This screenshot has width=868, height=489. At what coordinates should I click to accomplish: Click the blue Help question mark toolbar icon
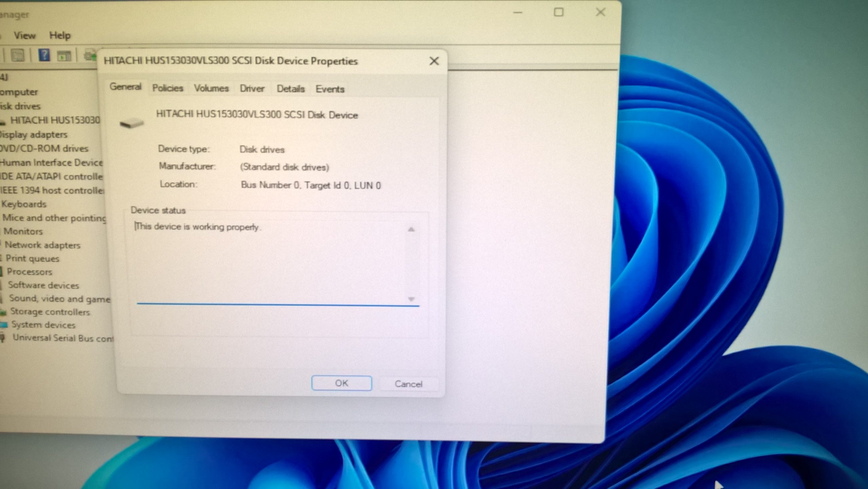tap(44, 55)
